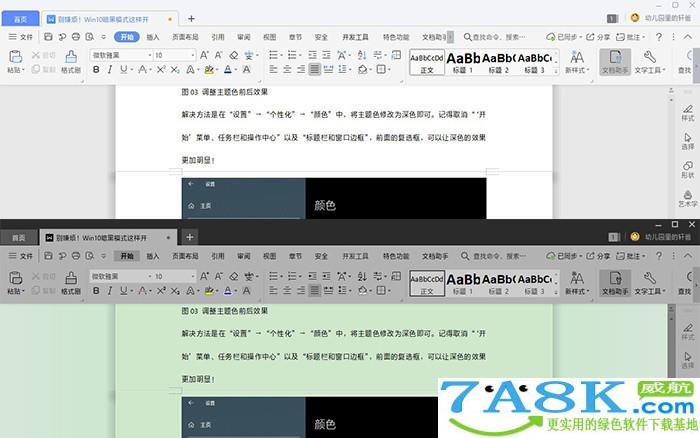This screenshot has height=438, width=700.
Task: Select Format Painter brush in light-theme window
Action: [x=71, y=57]
